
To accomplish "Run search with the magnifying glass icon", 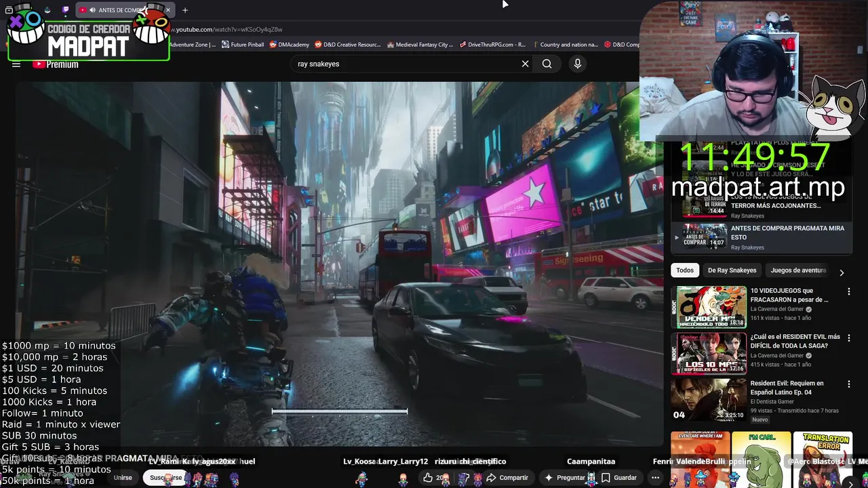I will click(547, 64).
